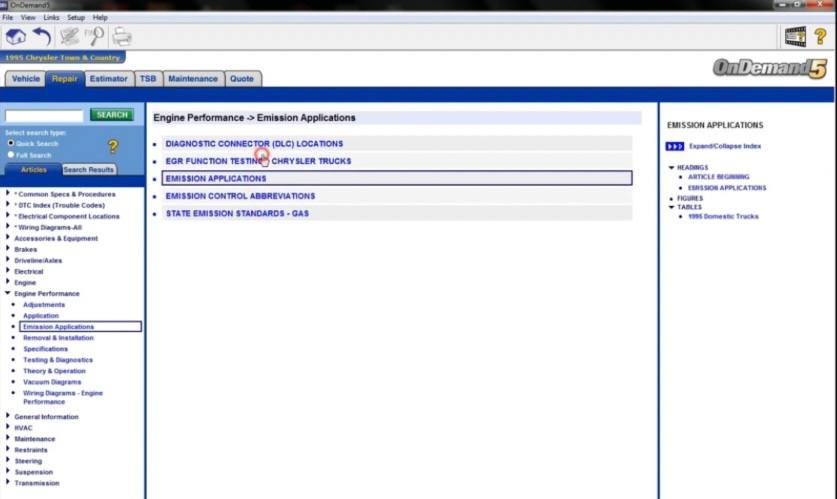
Task: Collapse the HEADINGS section in the index
Action: click(671, 167)
